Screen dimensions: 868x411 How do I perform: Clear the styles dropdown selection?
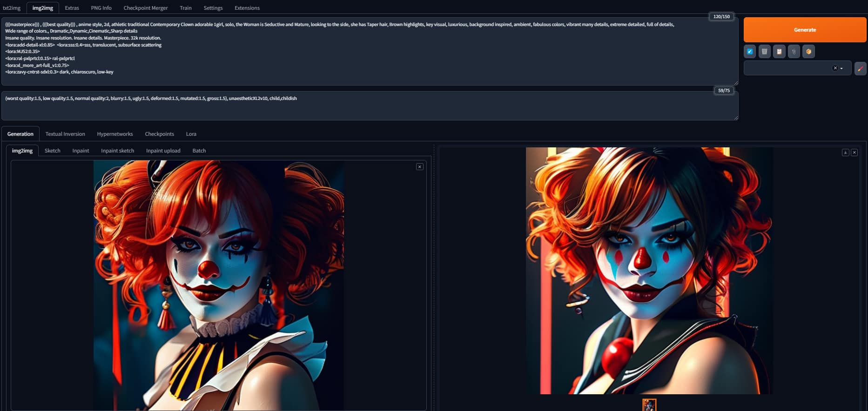[x=835, y=68]
